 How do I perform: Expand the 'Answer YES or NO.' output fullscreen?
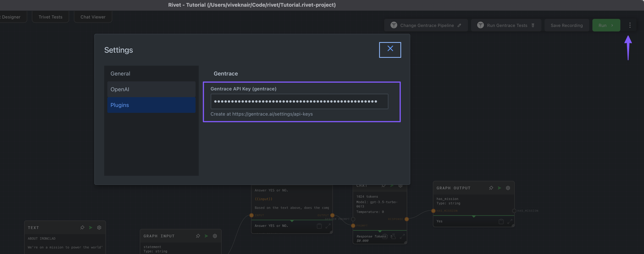click(x=328, y=226)
